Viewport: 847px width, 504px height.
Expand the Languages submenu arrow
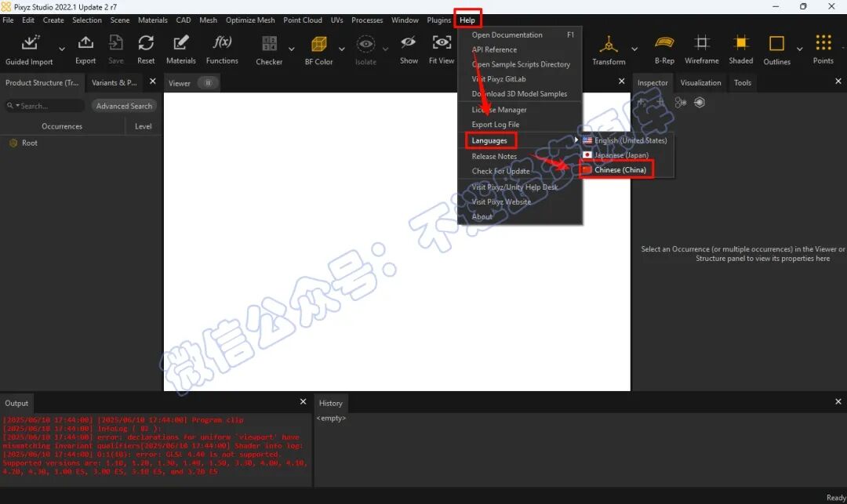(576, 140)
